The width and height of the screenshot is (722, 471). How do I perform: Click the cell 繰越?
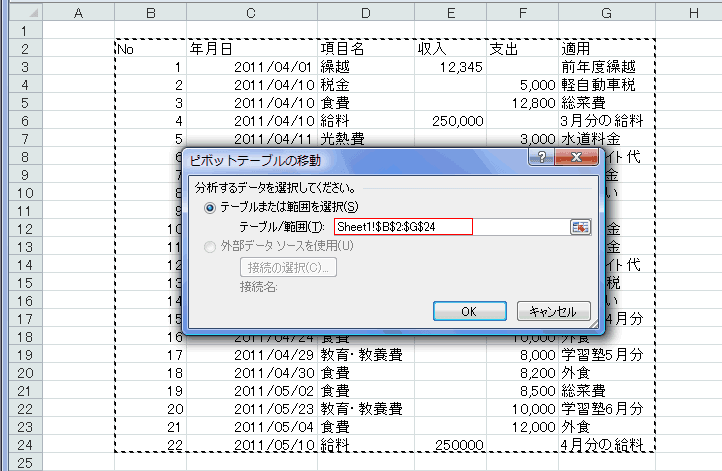366,67
